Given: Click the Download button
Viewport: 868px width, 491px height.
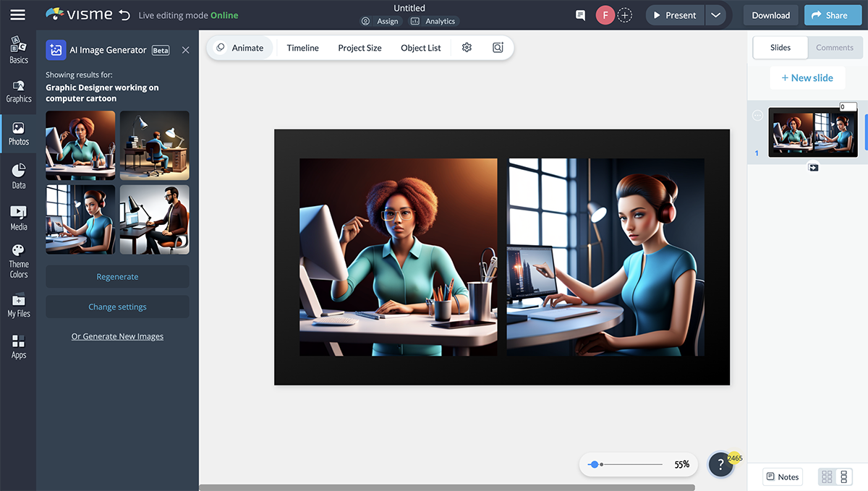Looking at the screenshot, I should click(x=770, y=15).
